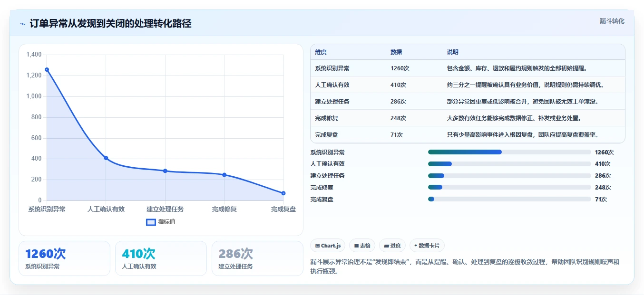Click the chart point for 完成复盘
The height and width of the screenshot is (295, 644).
283,193
